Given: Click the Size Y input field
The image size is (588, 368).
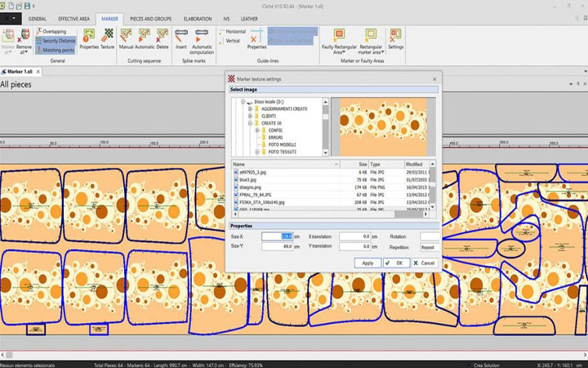Looking at the screenshot, I should click(x=278, y=246).
